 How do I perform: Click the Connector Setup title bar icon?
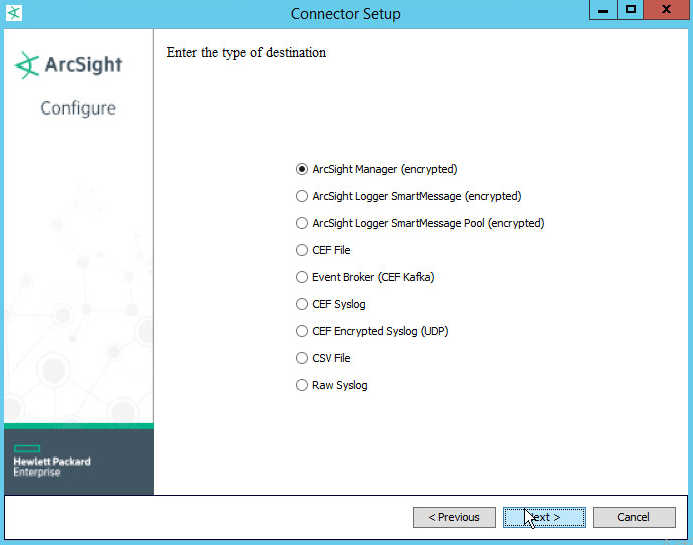[14, 13]
